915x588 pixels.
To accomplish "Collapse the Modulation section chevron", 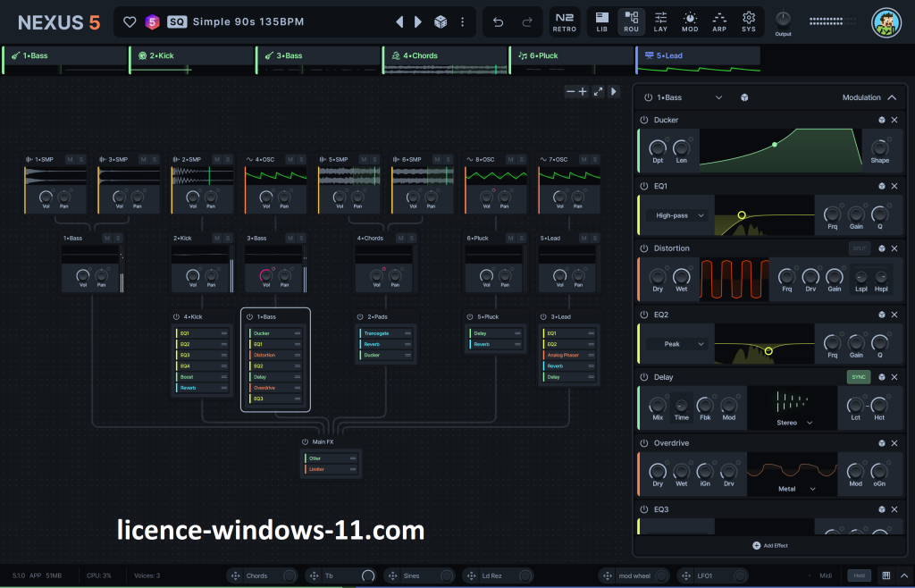I will 891,97.
